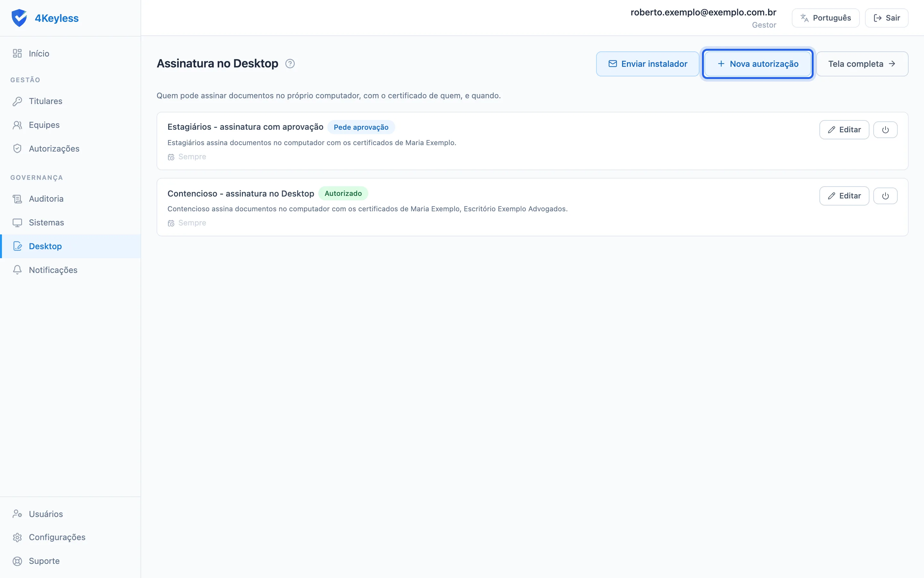Viewport: 924px width, 578px height.
Task: Click Enviar instalador button
Action: (647, 64)
